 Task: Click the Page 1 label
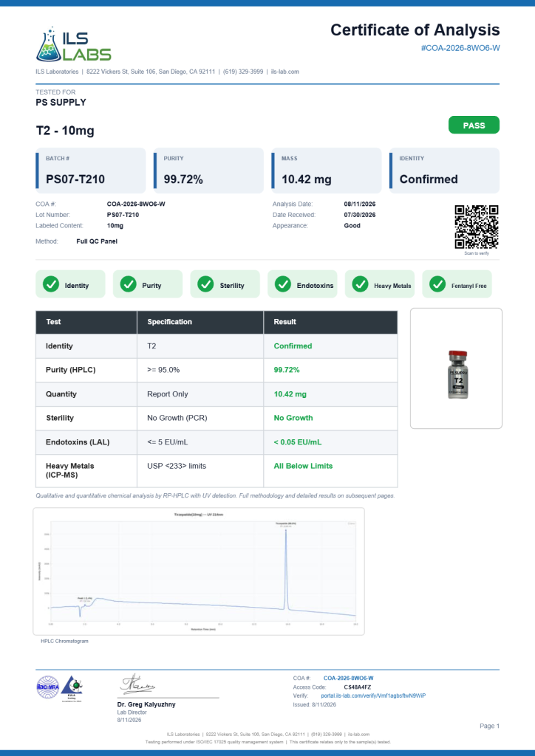pos(490,726)
